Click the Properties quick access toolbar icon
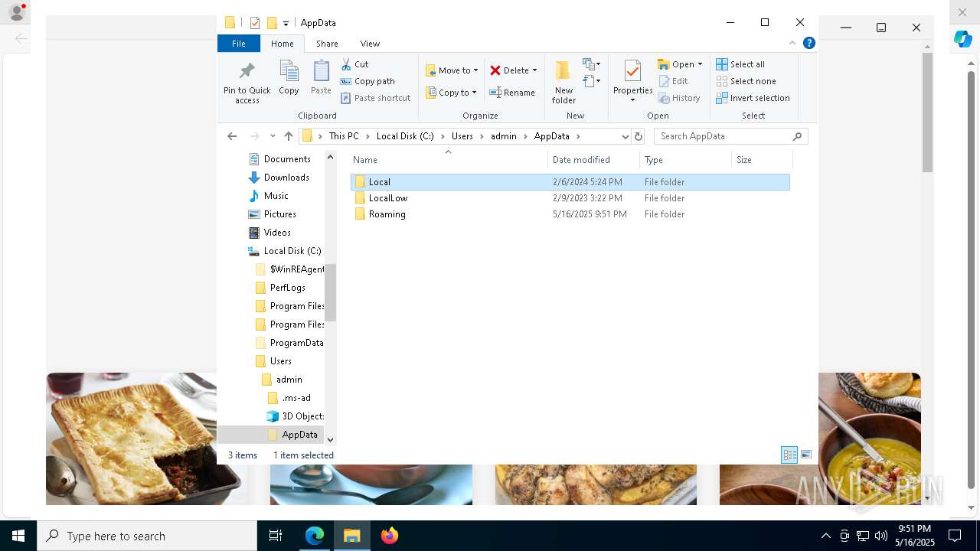 [x=255, y=23]
